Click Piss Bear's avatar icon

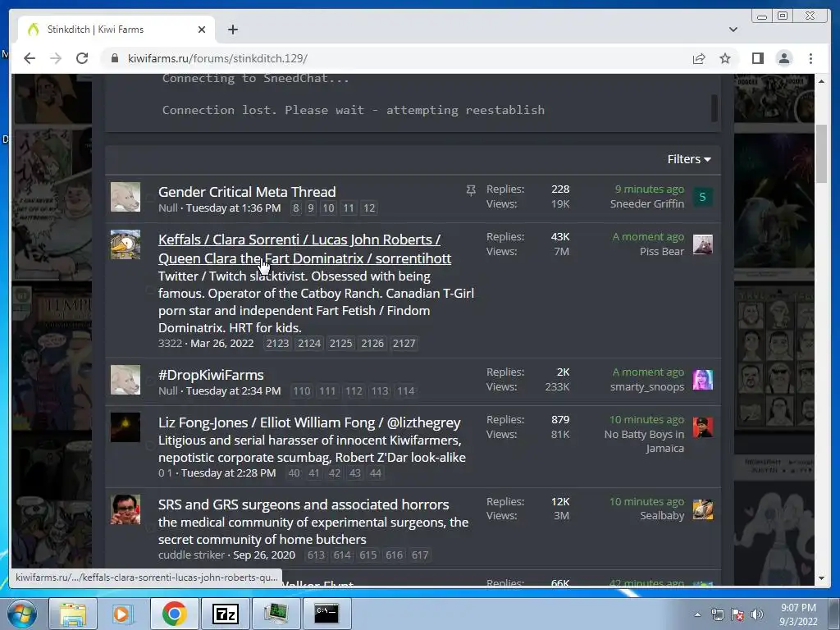[x=702, y=244]
